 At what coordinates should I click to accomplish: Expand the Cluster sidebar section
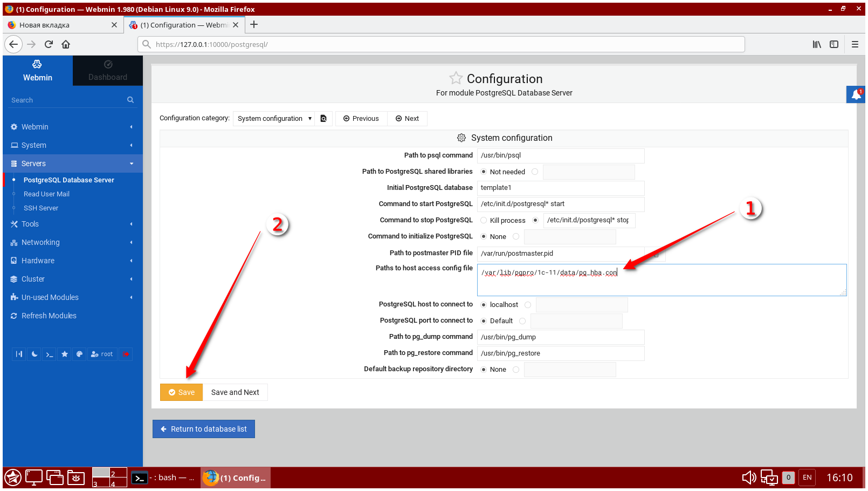tap(73, 279)
